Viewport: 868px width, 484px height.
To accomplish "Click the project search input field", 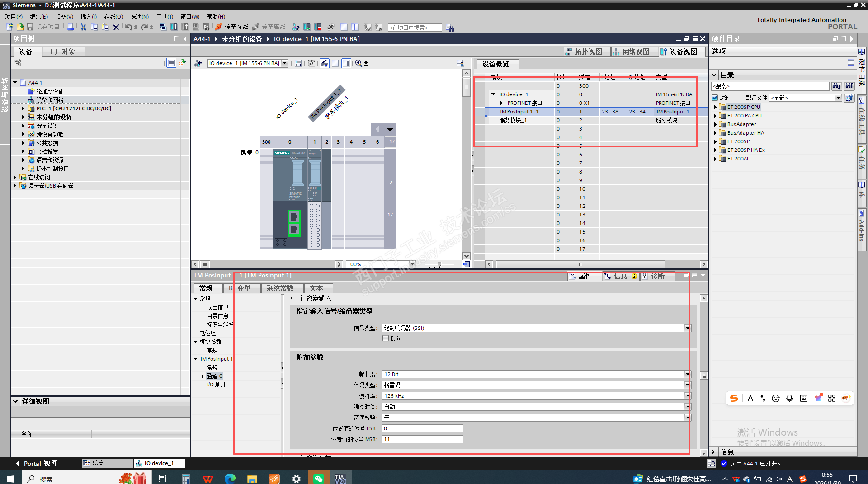I will pos(415,28).
